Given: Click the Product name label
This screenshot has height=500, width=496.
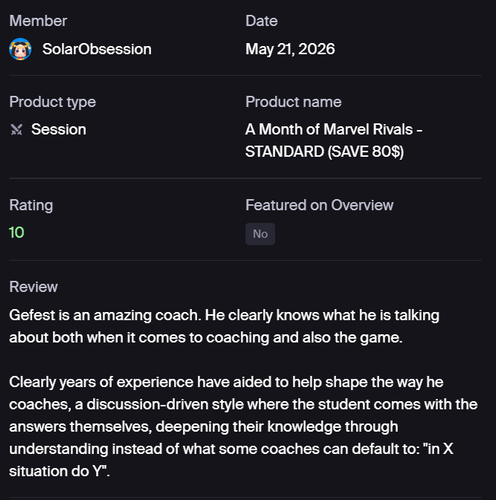Looking at the screenshot, I should click(x=293, y=102).
